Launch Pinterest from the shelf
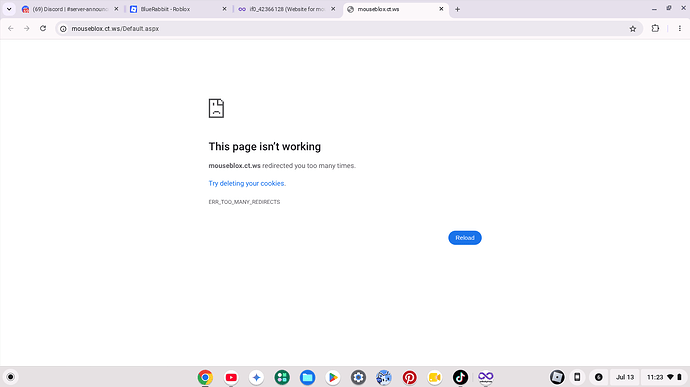The height and width of the screenshot is (387, 690). [x=410, y=377]
